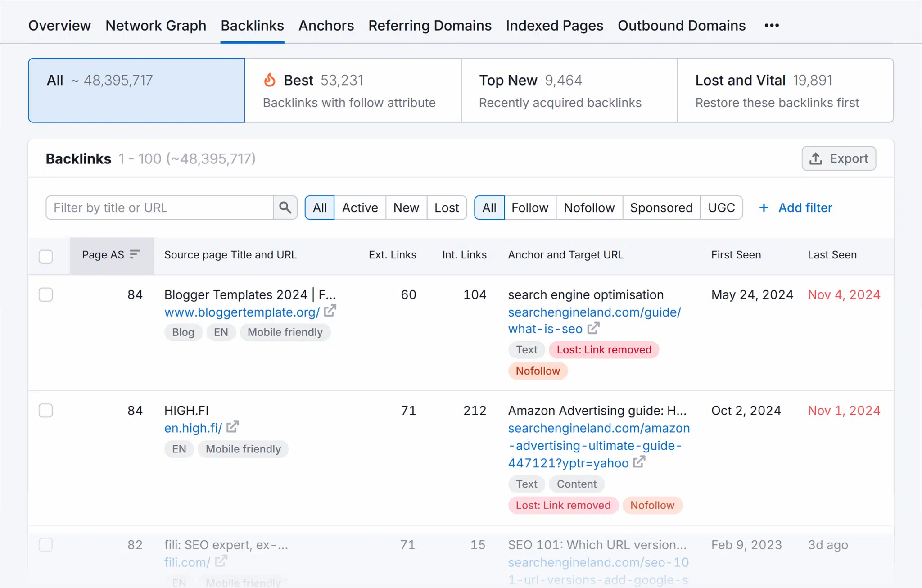Switch to the Anchors tab
Screen dimensions: 922x588
tap(326, 26)
